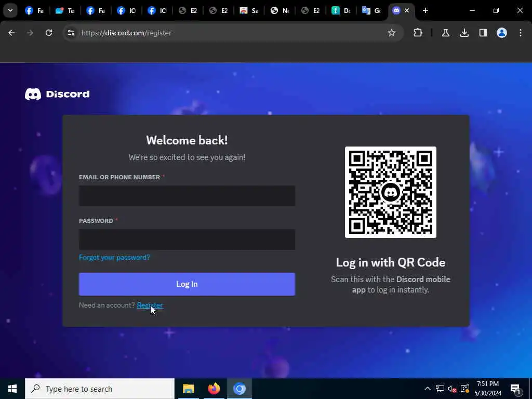Open the network status tray icon
The height and width of the screenshot is (399, 532).
tap(440, 389)
